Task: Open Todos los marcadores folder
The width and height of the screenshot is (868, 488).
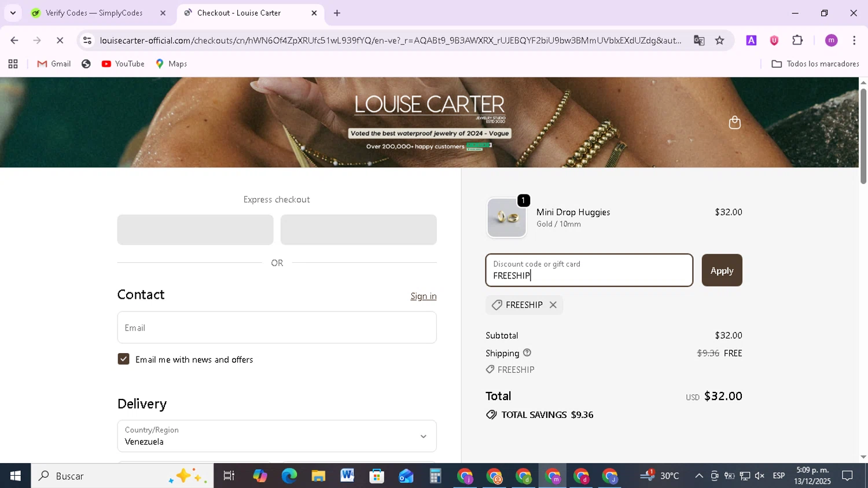Action: (x=815, y=64)
